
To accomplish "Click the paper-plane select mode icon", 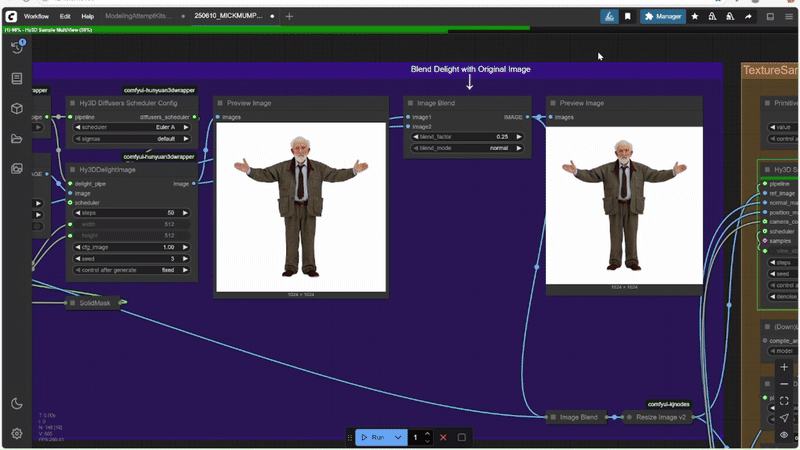I will click(x=784, y=418).
